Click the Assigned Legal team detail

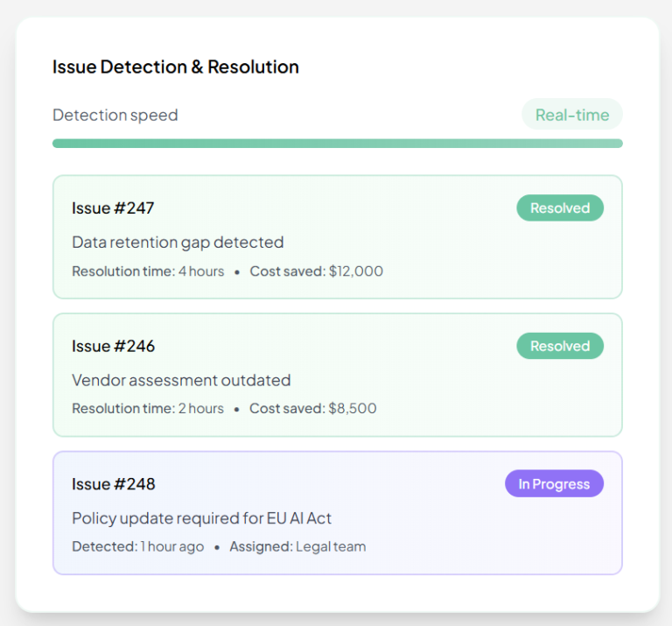[297, 546]
